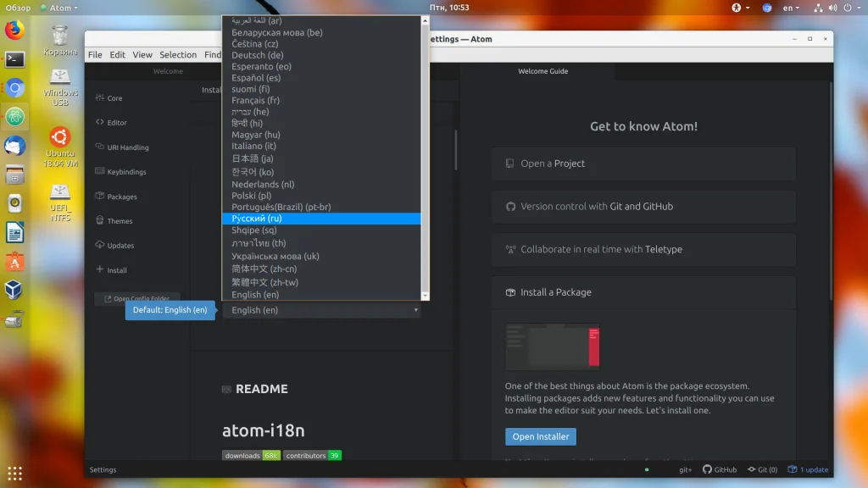The height and width of the screenshot is (488, 868).
Task: Open Packages settings panel
Action: 116,197
